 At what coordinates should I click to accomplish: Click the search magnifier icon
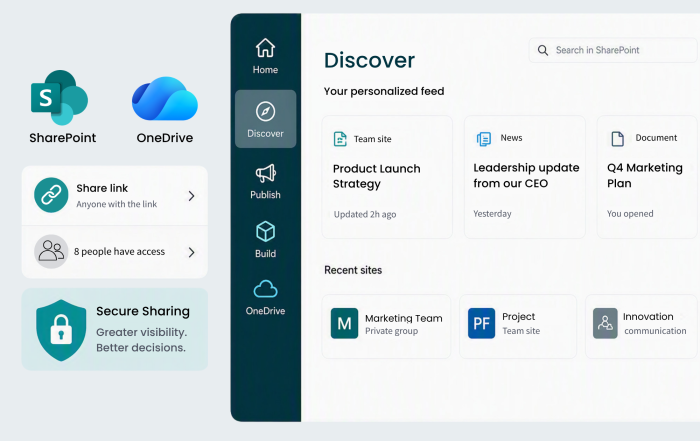pos(543,50)
